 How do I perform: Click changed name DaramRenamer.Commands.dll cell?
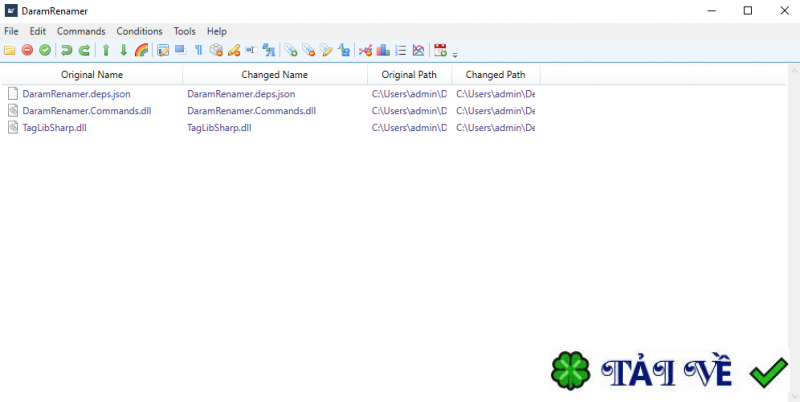(x=252, y=111)
